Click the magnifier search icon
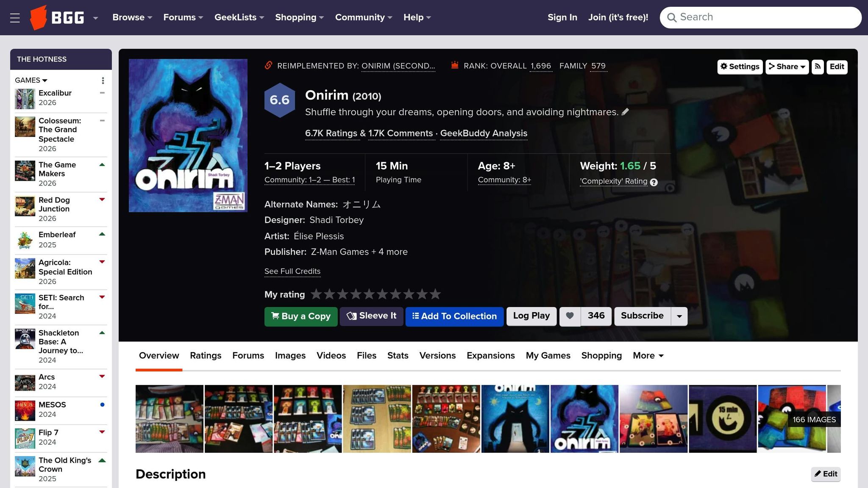The image size is (868, 488). [x=671, y=17]
